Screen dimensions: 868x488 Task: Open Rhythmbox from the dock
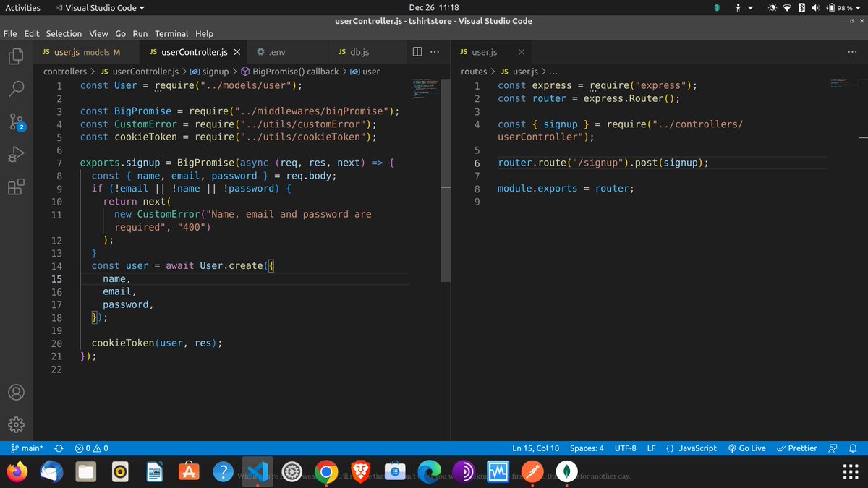tap(120, 472)
